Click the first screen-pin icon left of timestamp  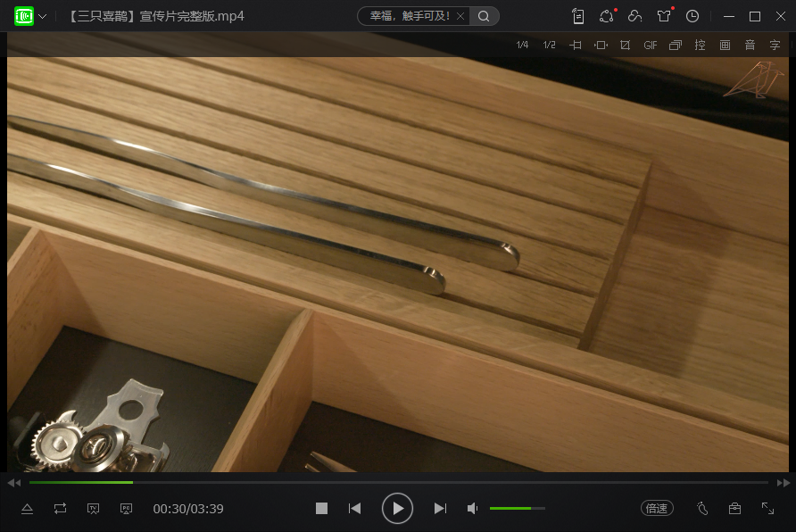click(x=94, y=509)
